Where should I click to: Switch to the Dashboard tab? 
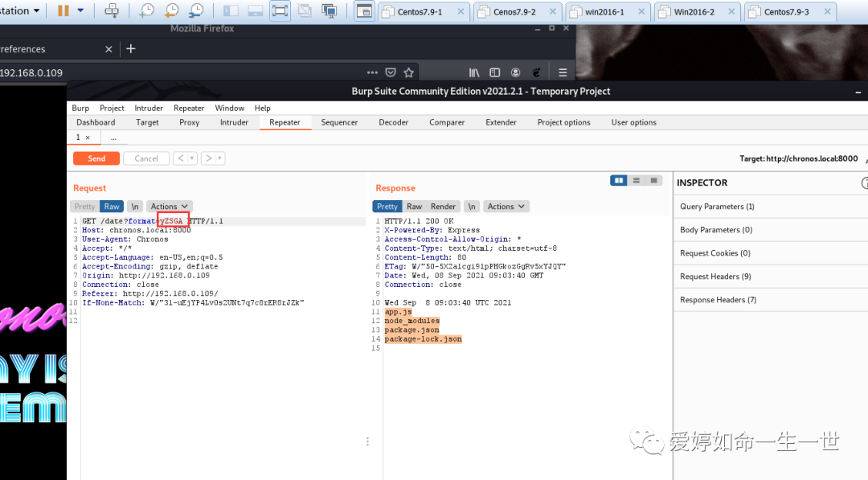click(96, 122)
